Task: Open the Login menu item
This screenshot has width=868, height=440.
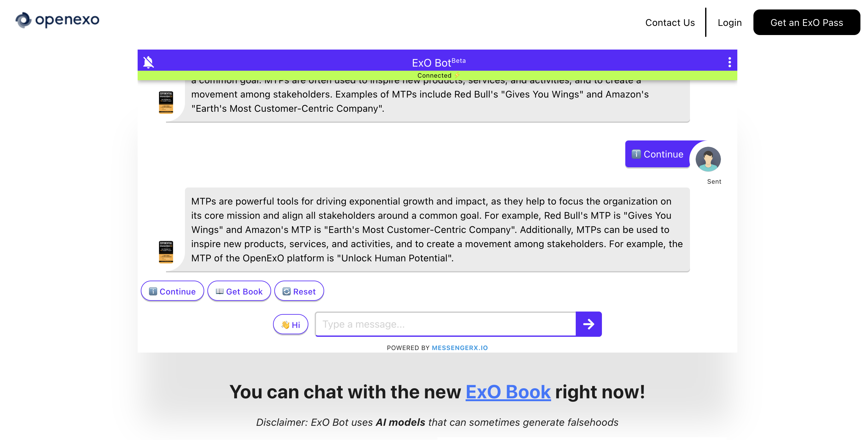Action: 729,22
